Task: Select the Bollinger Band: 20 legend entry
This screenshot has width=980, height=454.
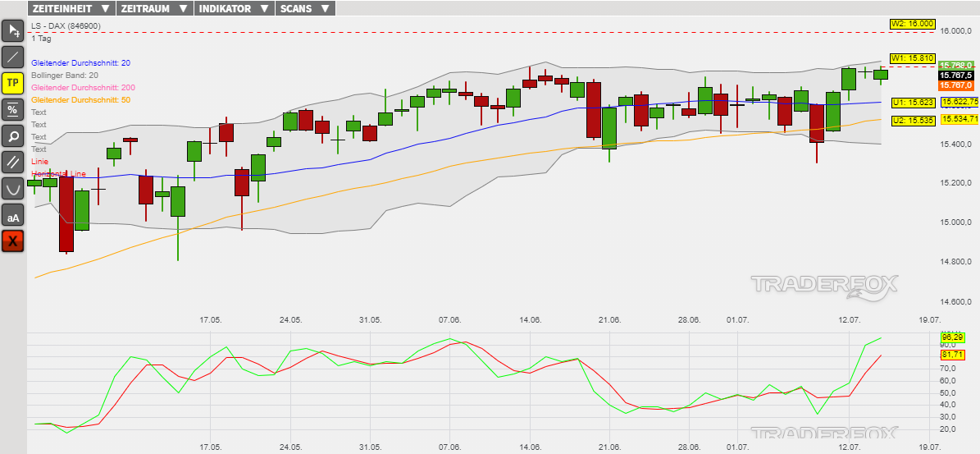Action: tap(65, 76)
